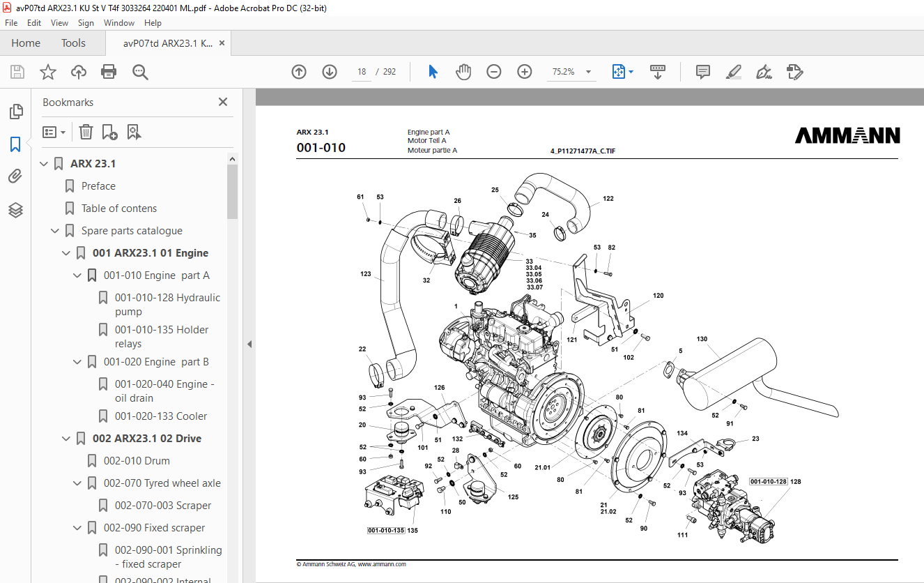Zoom out with minus button
This screenshot has height=583, width=924.
(494, 72)
